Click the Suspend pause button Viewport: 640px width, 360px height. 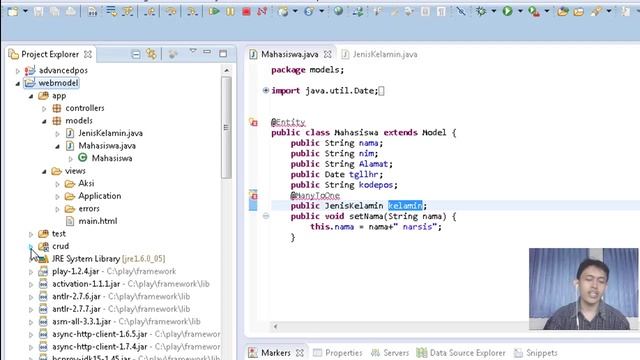(x=230, y=11)
